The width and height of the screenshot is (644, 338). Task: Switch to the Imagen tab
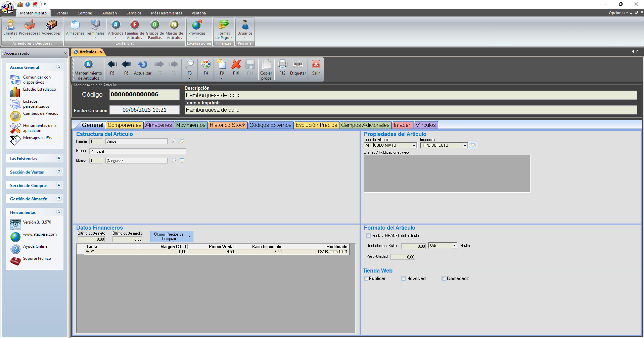(x=403, y=125)
